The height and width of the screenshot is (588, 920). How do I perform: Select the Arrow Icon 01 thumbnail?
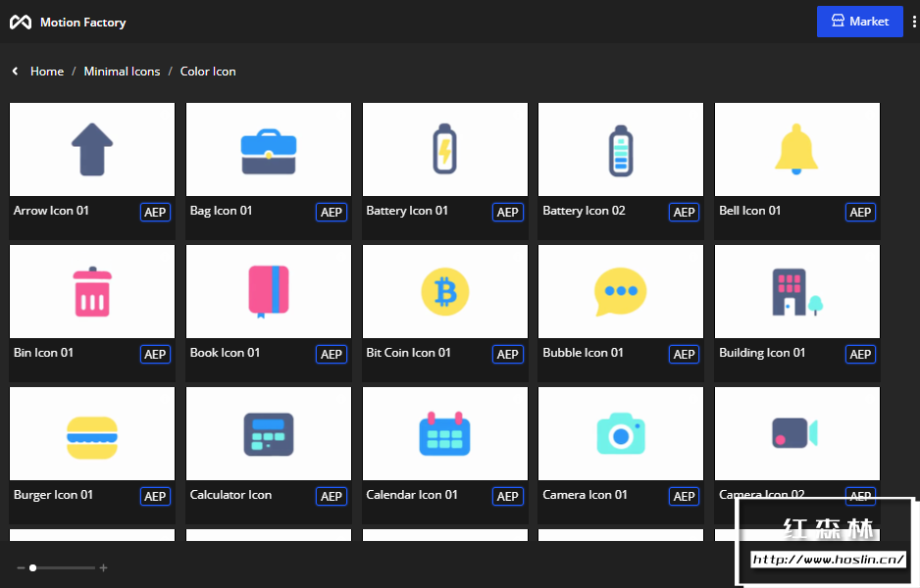92,150
